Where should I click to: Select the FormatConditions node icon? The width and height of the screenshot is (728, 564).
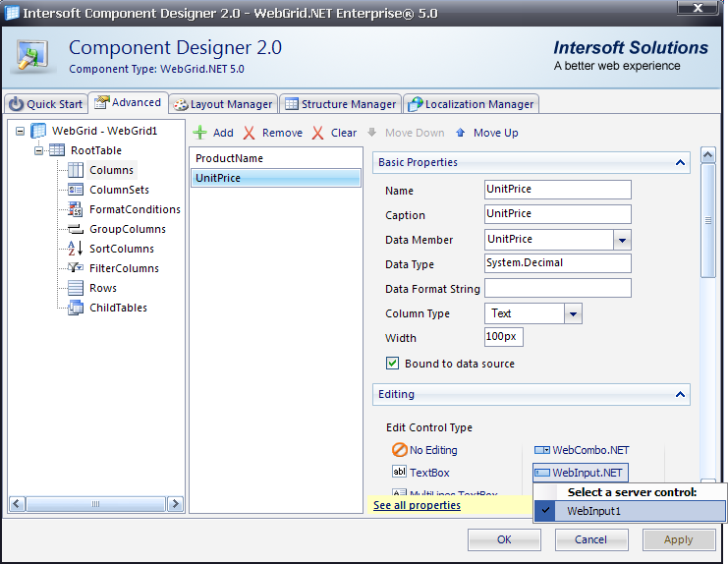click(x=76, y=209)
